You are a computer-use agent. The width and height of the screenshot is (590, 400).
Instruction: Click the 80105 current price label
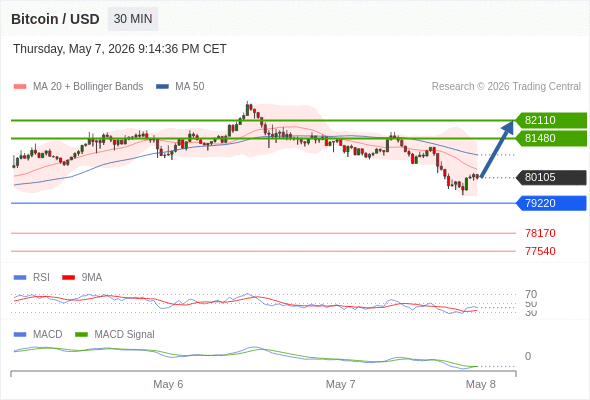[551, 177]
